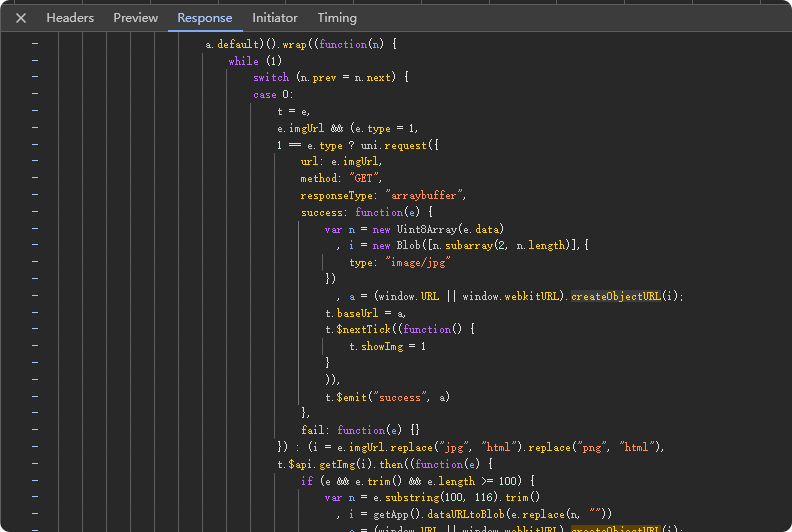The width and height of the screenshot is (792, 532).
Task: Click the '1 == e.type ? uni.request({' line
Action: point(358,145)
